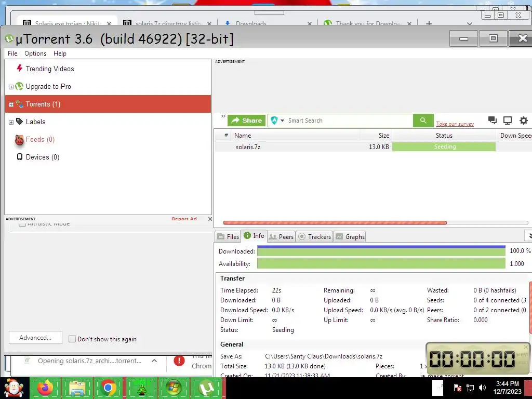Open Firefox from the taskbar
Image resolution: width=532 pixels, height=399 pixels.
45,388
